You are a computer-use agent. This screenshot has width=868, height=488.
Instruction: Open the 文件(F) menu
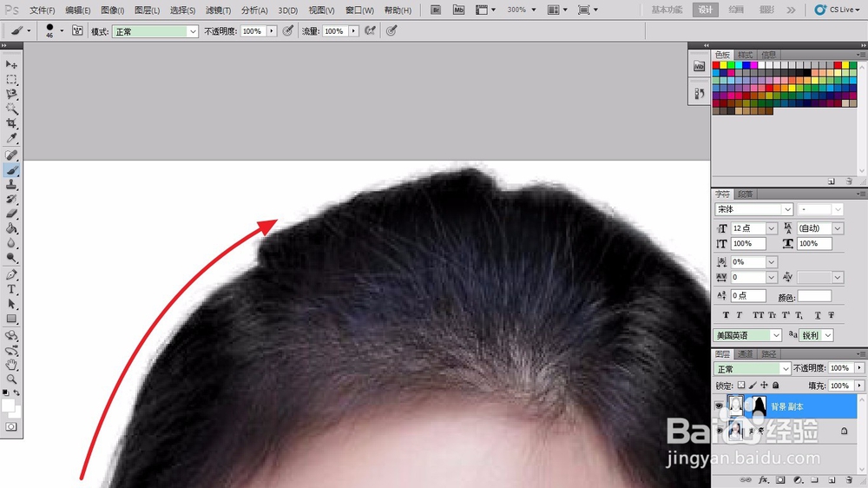pyautogui.click(x=42, y=10)
